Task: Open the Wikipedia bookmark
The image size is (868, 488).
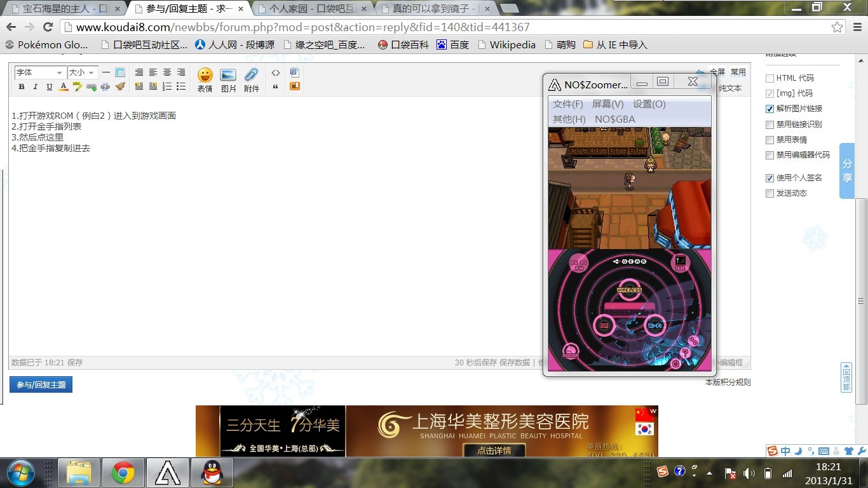Action: (x=506, y=45)
